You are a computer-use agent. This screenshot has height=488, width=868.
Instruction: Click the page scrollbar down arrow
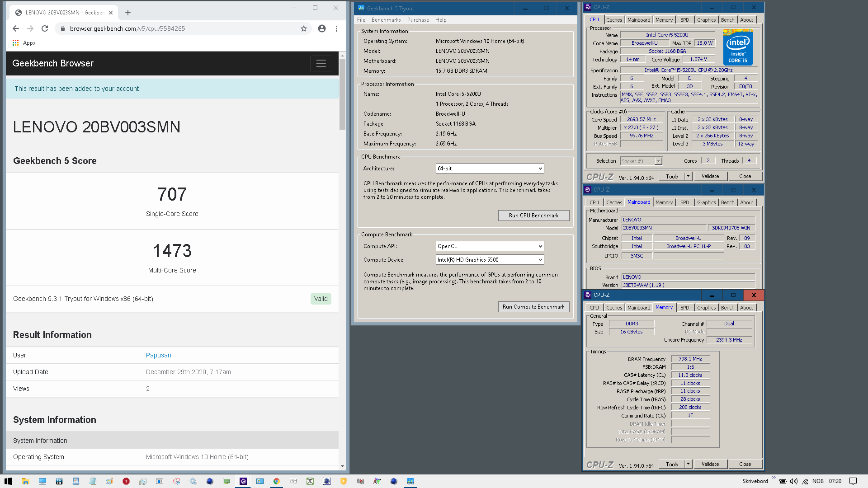342,466
